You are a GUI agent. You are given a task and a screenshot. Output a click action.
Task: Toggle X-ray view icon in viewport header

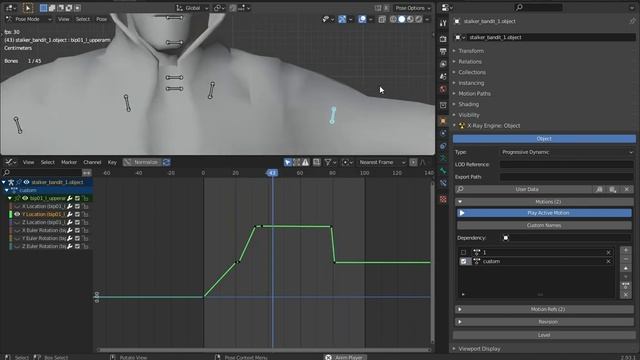[x=382, y=19]
